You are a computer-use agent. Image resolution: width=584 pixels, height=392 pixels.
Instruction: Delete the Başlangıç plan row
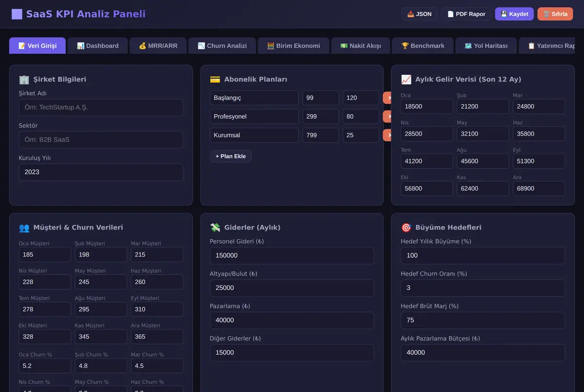(387, 98)
